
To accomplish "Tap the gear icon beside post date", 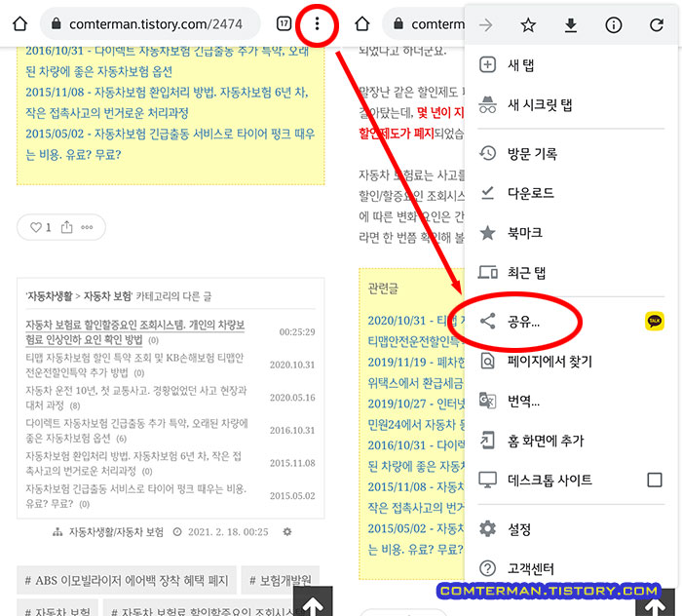I will pyautogui.click(x=287, y=531).
